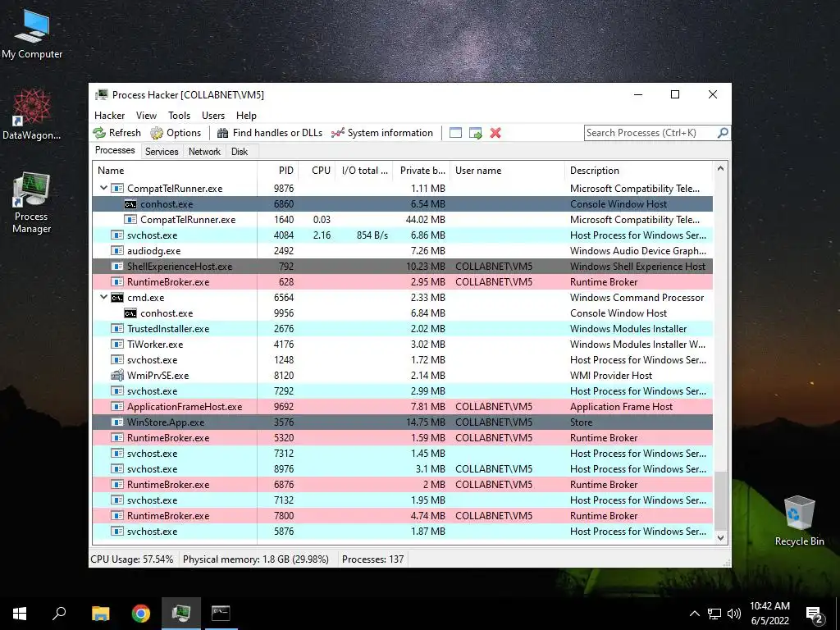The height and width of the screenshot is (630, 840).
Task: Open My Computer desktop icon
Action: [x=32, y=34]
